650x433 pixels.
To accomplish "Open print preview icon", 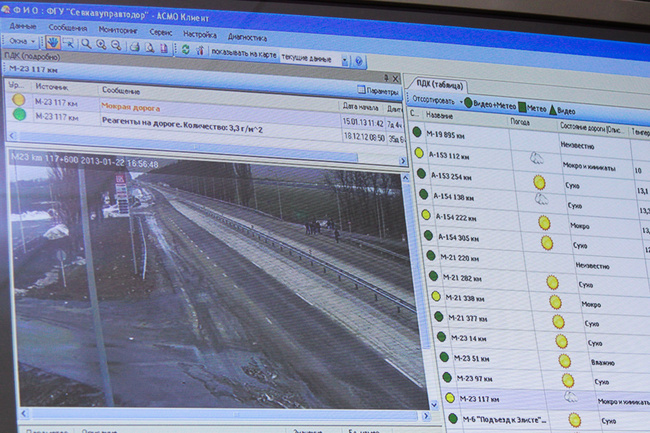I will click(149, 48).
